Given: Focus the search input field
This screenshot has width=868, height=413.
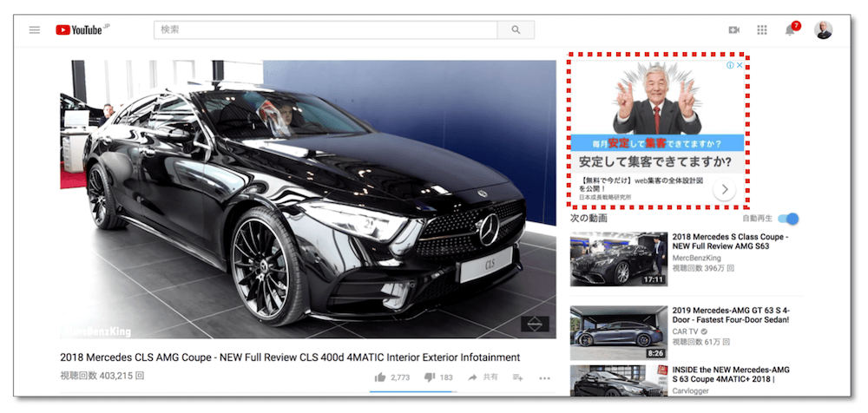Looking at the screenshot, I should tap(325, 29).
